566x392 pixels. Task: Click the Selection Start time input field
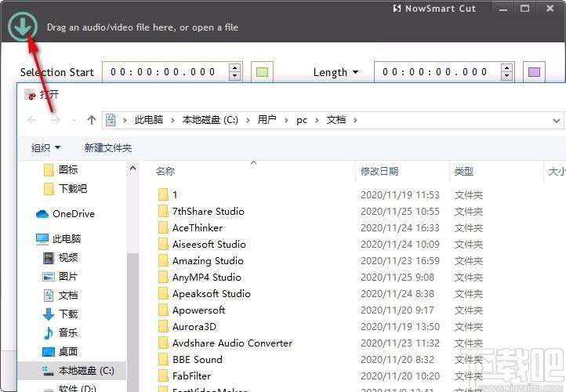(163, 72)
